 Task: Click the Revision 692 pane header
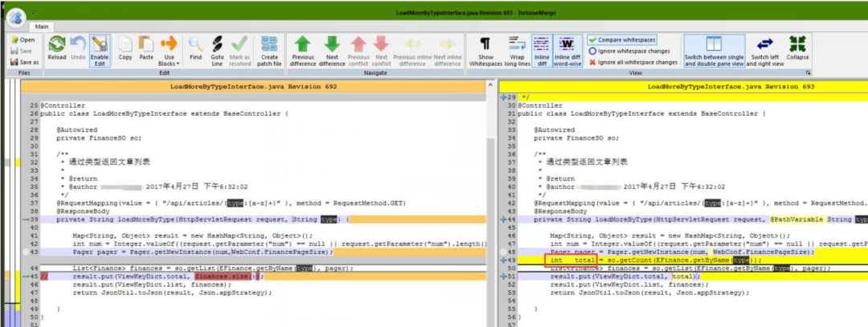click(253, 86)
